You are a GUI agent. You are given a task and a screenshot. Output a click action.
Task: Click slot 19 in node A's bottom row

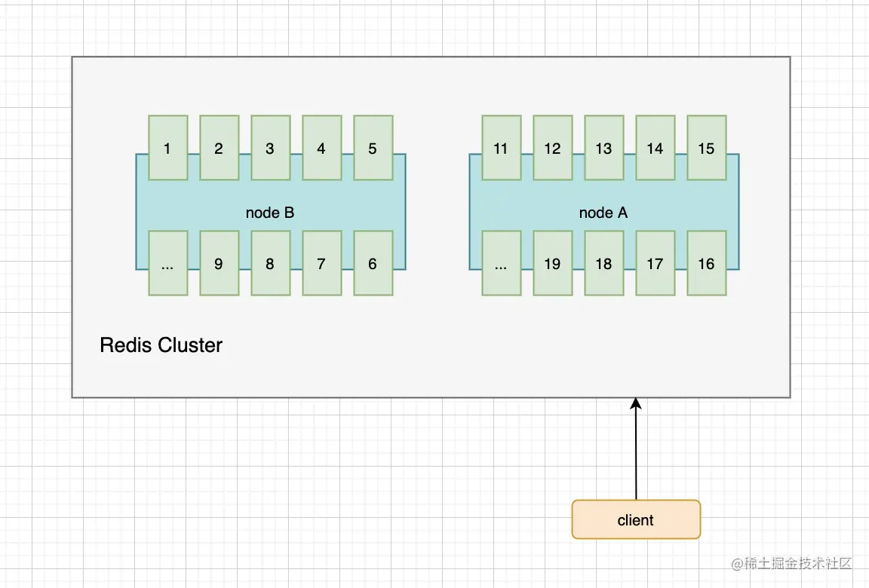[x=552, y=264]
